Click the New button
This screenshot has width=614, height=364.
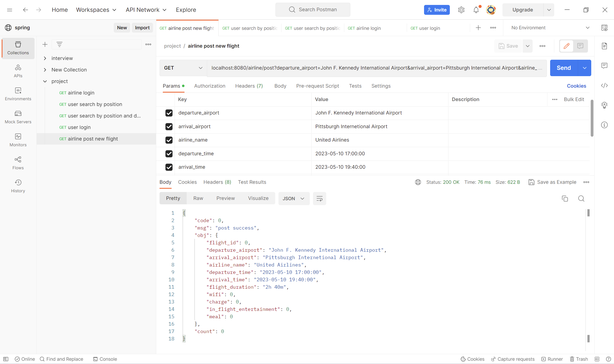click(x=122, y=28)
